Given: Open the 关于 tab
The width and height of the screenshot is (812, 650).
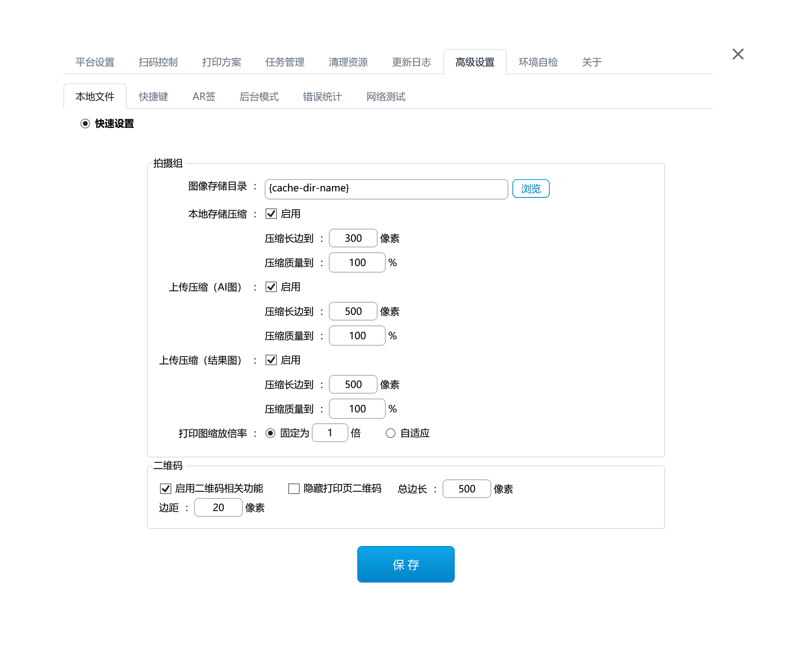Looking at the screenshot, I should [592, 62].
